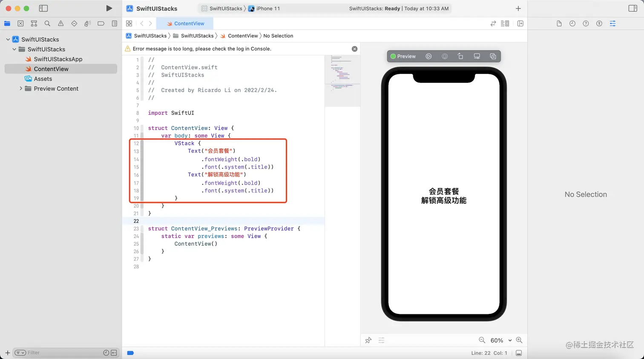Show the Accessibility inspector

(x=599, y=23)
